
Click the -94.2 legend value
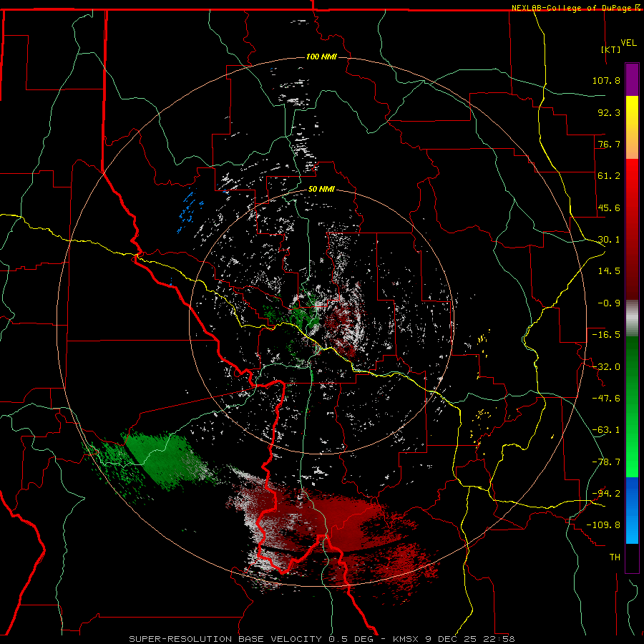(606, 493)
